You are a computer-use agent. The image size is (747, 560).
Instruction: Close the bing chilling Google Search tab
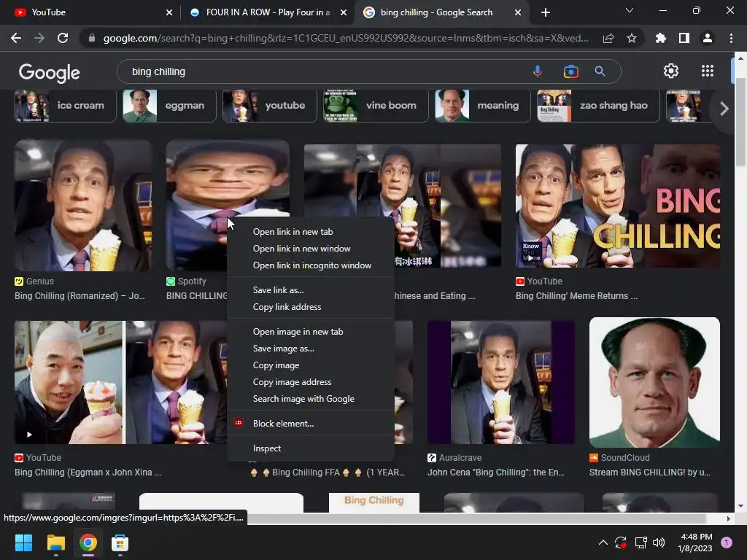(518, 12)
